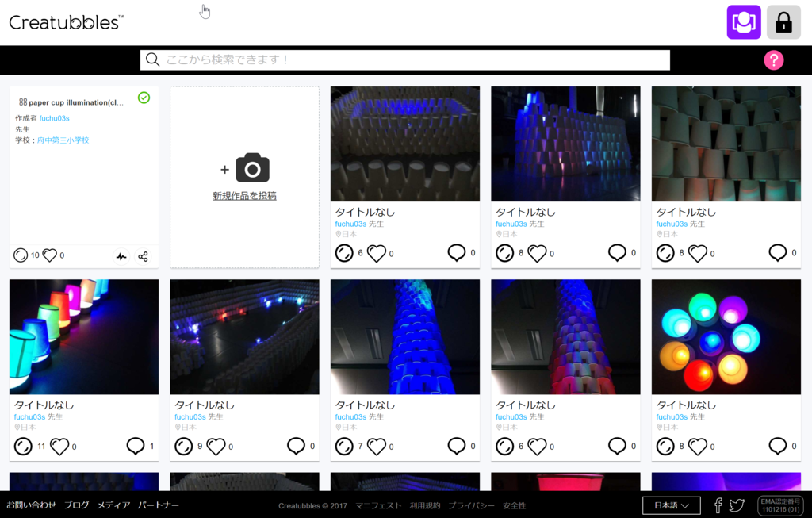Open the Twitter icon in footer
This screenshot has width=812, height=518.
pos(737,505)
